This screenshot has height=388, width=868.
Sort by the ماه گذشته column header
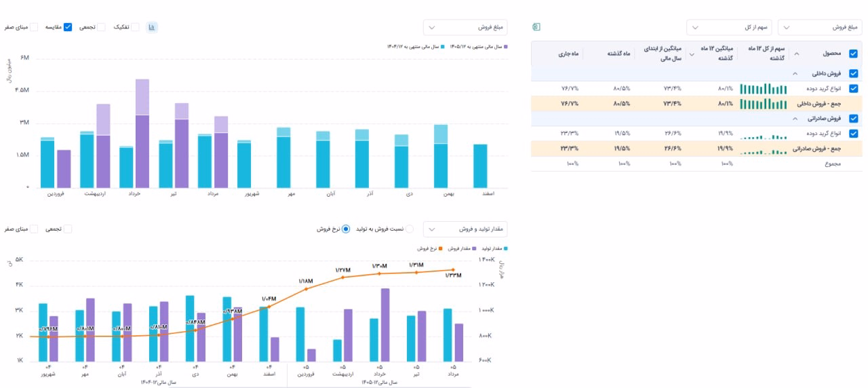pos(620,54)
